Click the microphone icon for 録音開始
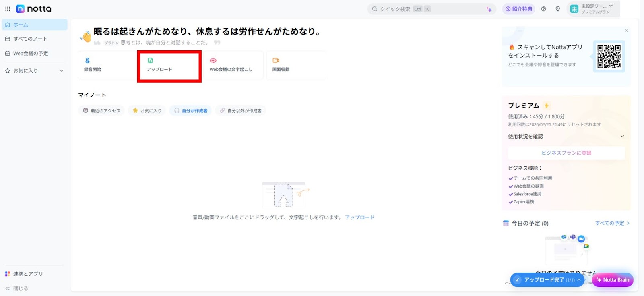 [87, 60]
